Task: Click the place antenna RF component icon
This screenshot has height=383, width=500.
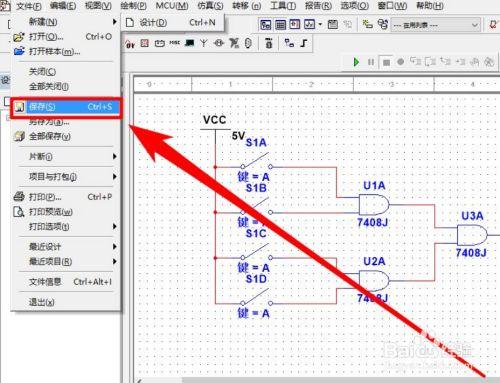Action: click(x=204, y=43)
